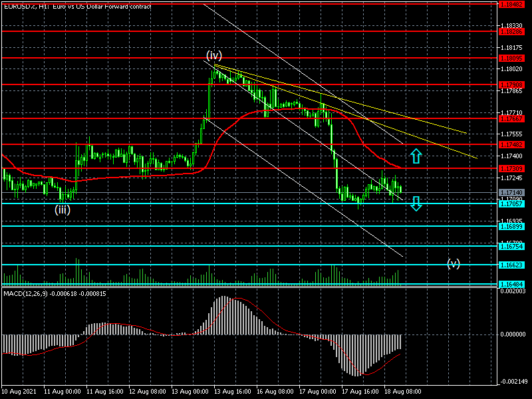The height and width of the screenshot is (399, 532).
Task: Click the red 1.18095 price label
Action: [x=511, y=59]
